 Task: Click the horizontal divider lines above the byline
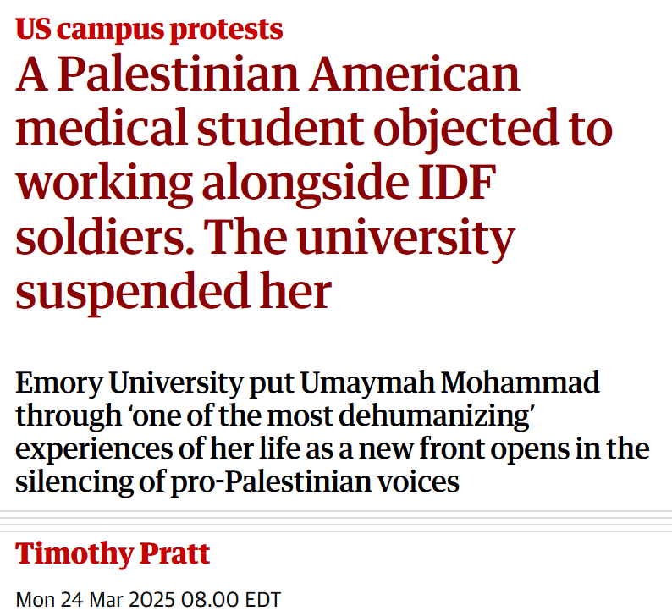pos(336,521)
